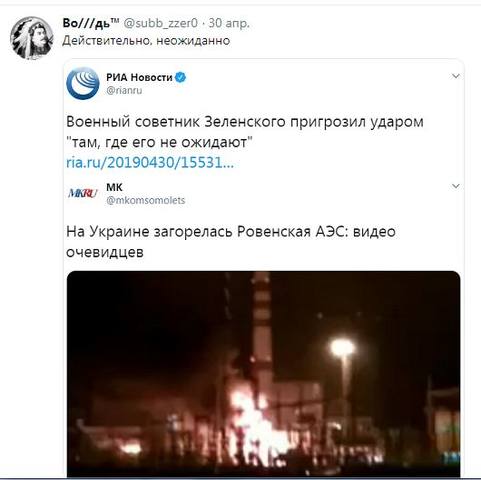This screenshot has height=480, width=481.
Task: Click the МК account name
Action: coord(114,187)
